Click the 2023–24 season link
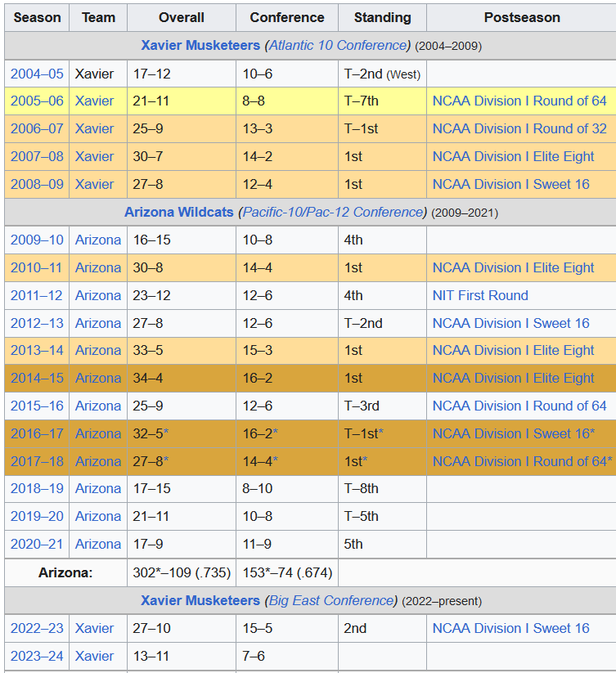 37,657
